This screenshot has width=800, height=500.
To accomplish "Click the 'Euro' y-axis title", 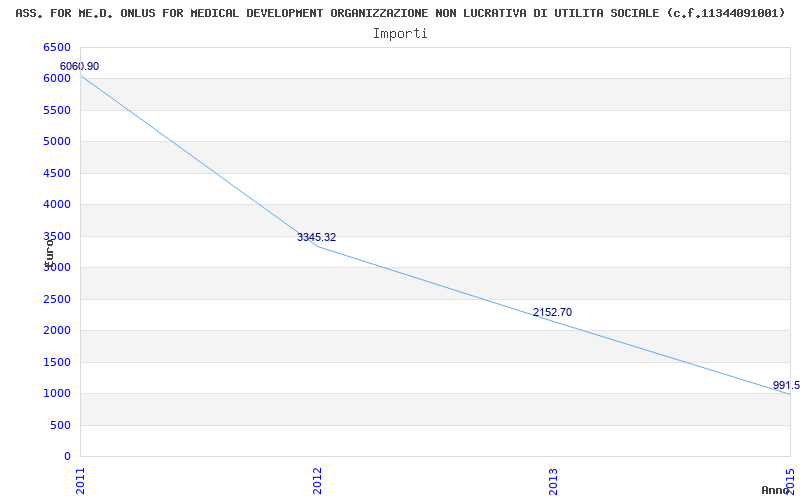I will click(49, 253).
